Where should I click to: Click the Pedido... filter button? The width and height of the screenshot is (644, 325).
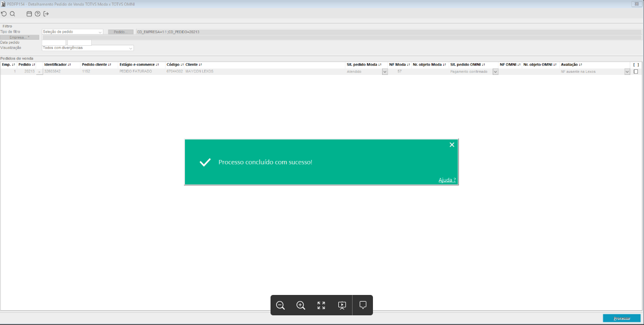[x=120, y=32]
